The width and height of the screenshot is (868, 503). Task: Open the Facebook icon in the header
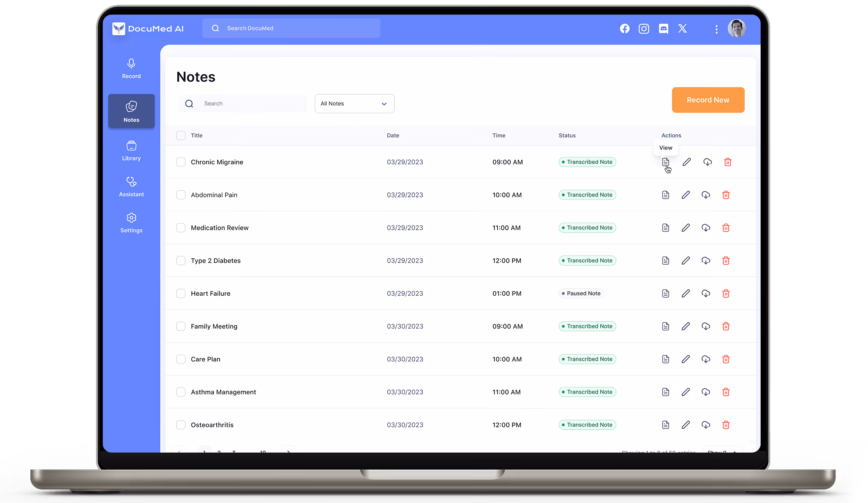tap(625, 28)
